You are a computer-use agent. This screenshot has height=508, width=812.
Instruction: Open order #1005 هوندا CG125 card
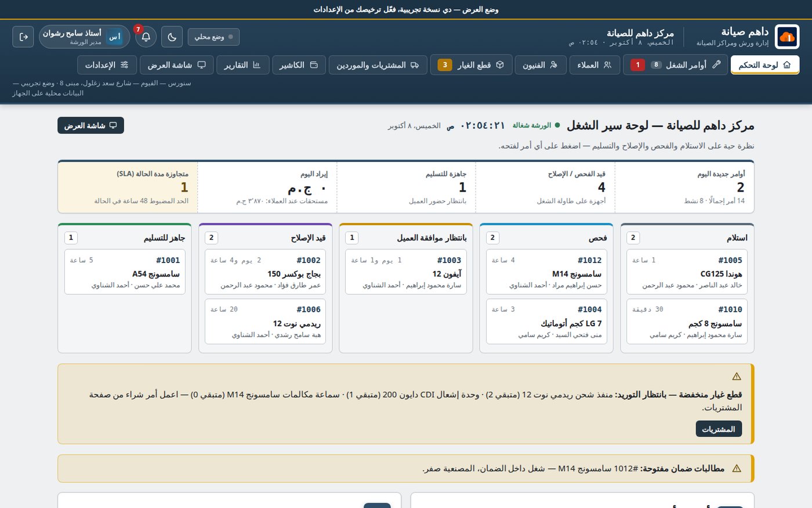pos(687,272)
